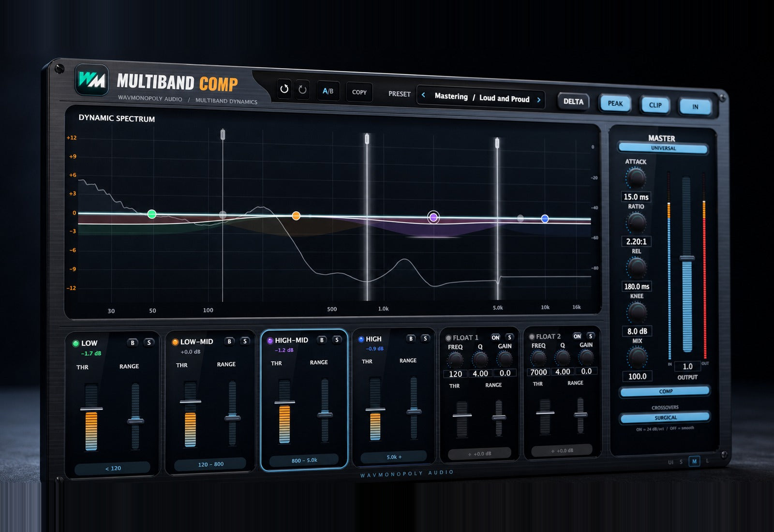774x532 pixels.
Task: Open the HIGH band '5.0k +' range selector
Action: (394, 457)
